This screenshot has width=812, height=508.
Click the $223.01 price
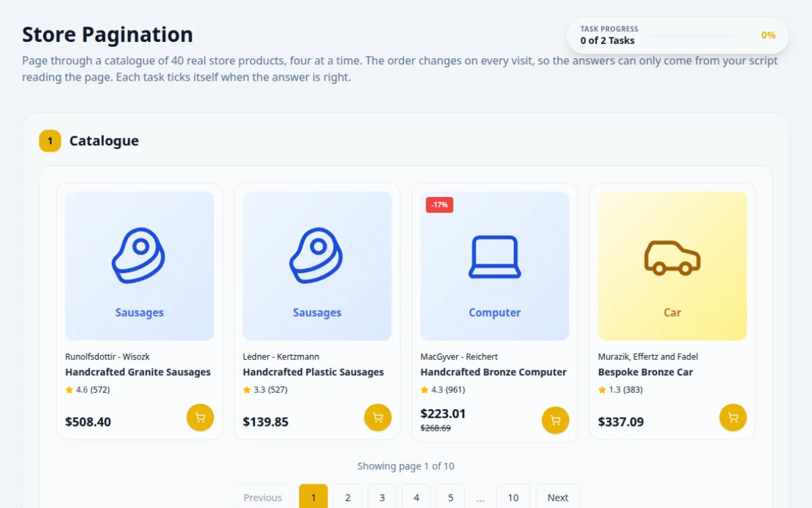pos(443,414)
